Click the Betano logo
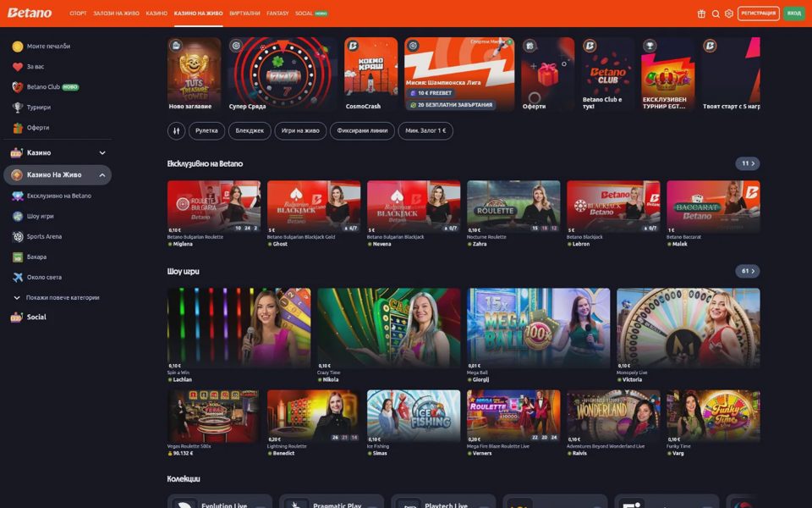Image resolution: width=812 pixels, height=508 pixels. tap(30, 13)
